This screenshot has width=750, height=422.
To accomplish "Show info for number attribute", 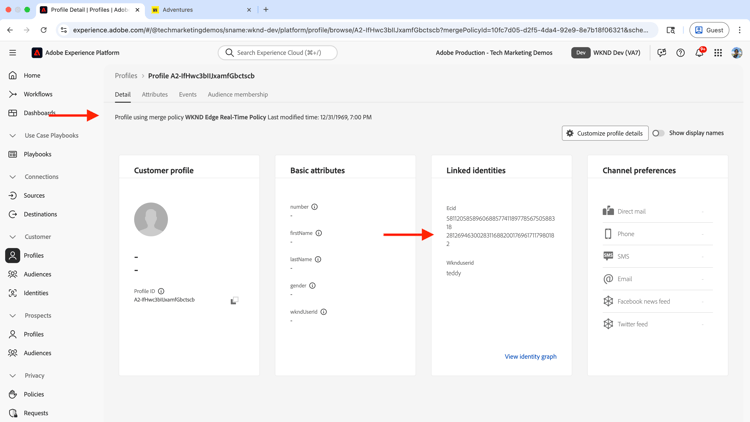I will pos(314,207).
